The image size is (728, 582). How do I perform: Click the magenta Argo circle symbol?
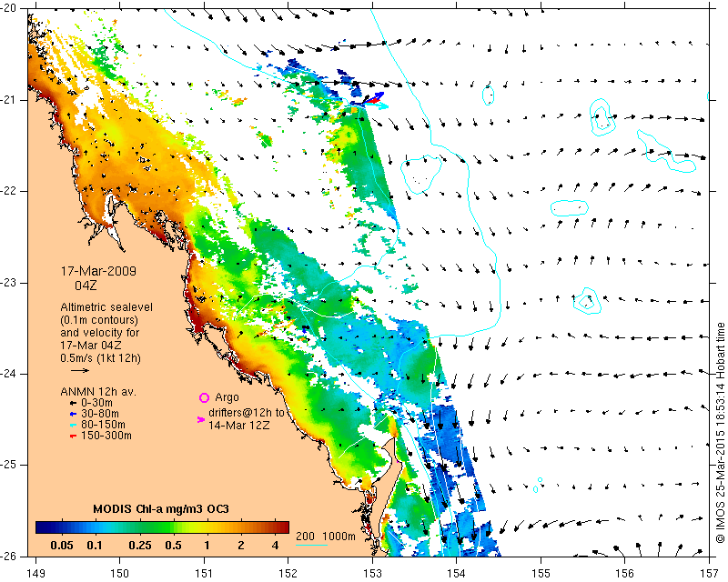(x=204, y=397)
